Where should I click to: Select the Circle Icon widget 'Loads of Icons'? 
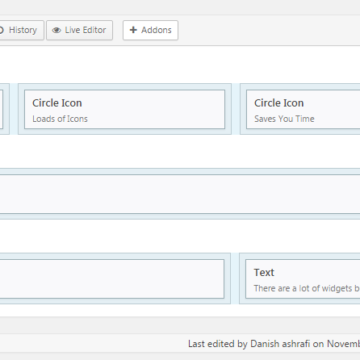(x=125, y=109)
